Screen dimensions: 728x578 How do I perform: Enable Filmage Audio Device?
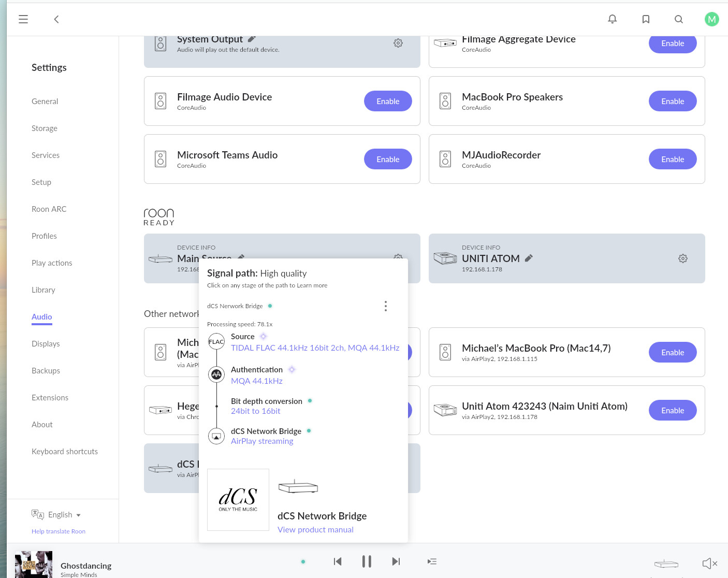point(388,101)
